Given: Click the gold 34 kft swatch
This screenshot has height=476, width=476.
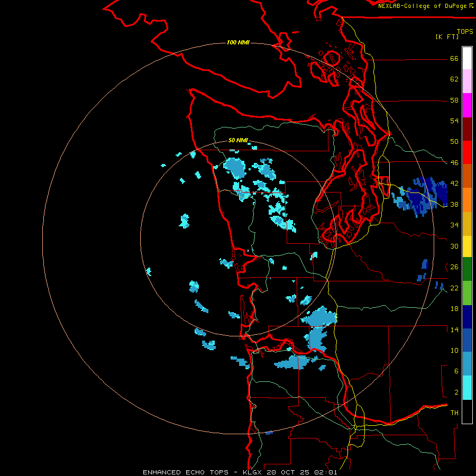Looking at the screenshot, I should point(467,223).
